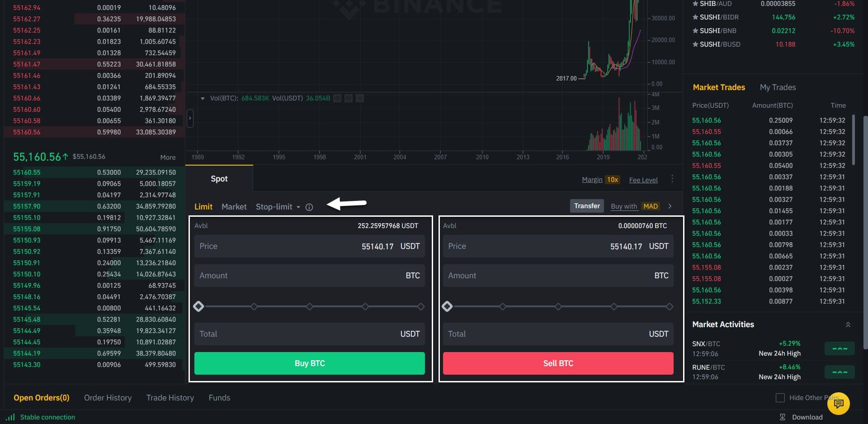This screenshot has width=868, height=424.
Task: Open the three-dot menu beside Fee Level
Action: [672, 179]
